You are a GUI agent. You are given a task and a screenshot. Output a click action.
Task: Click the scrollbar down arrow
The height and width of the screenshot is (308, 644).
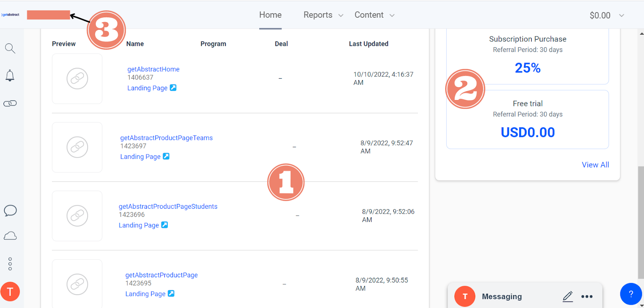pos(641,305)
